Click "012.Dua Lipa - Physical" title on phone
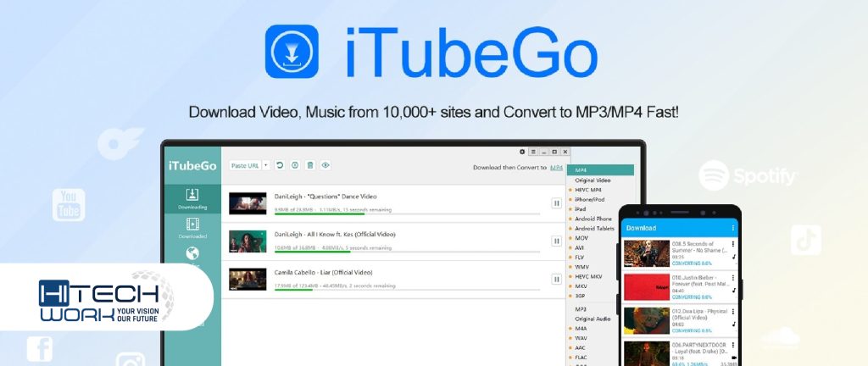 [699, 314]
